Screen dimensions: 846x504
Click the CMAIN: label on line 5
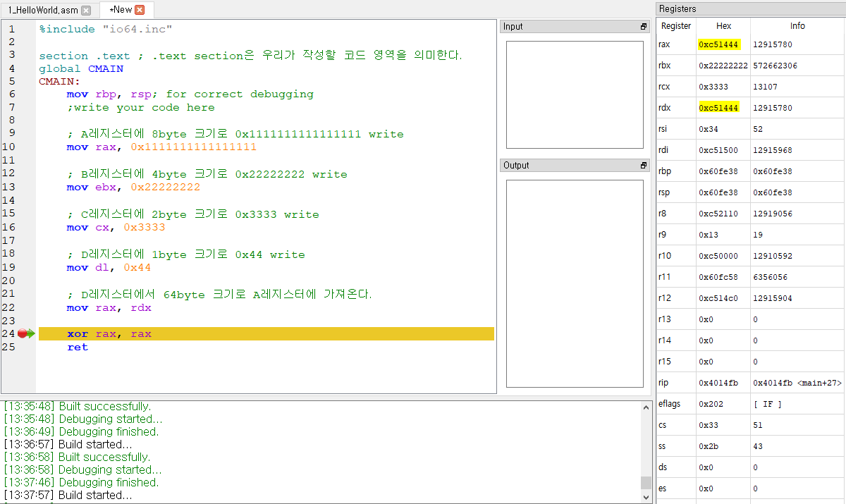(60, 82)
